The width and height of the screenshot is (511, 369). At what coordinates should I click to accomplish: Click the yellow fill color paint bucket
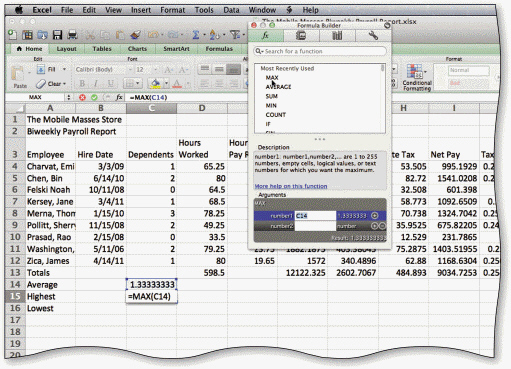(155, 83)
